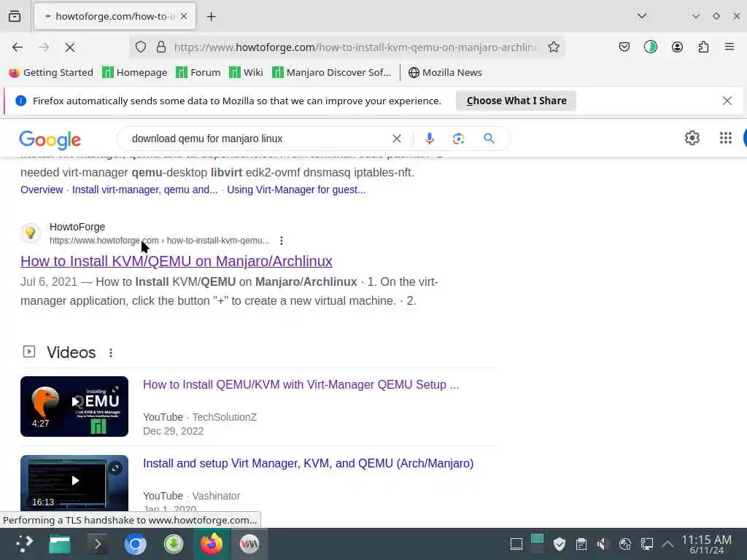The width and height of the screenshot is (747, 560).
Task: Open Firefox application hamburger menu
Action: [729, 47]
